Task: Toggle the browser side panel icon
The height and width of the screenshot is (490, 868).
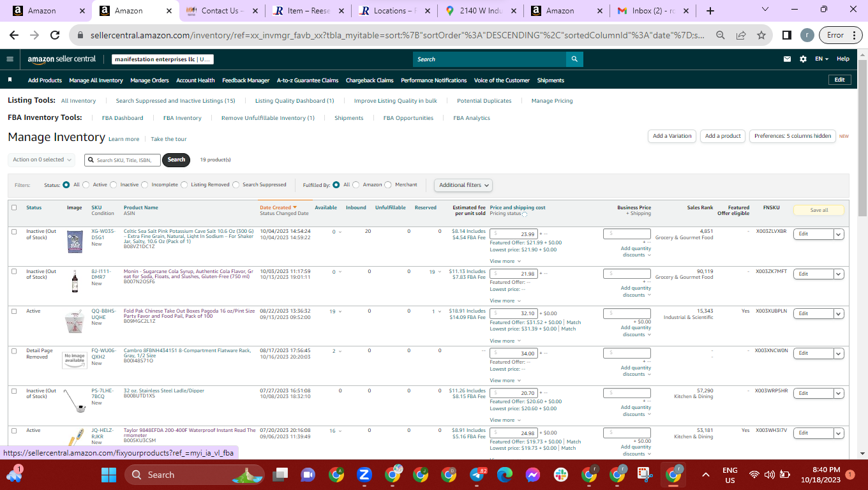Action: (787, 35)
